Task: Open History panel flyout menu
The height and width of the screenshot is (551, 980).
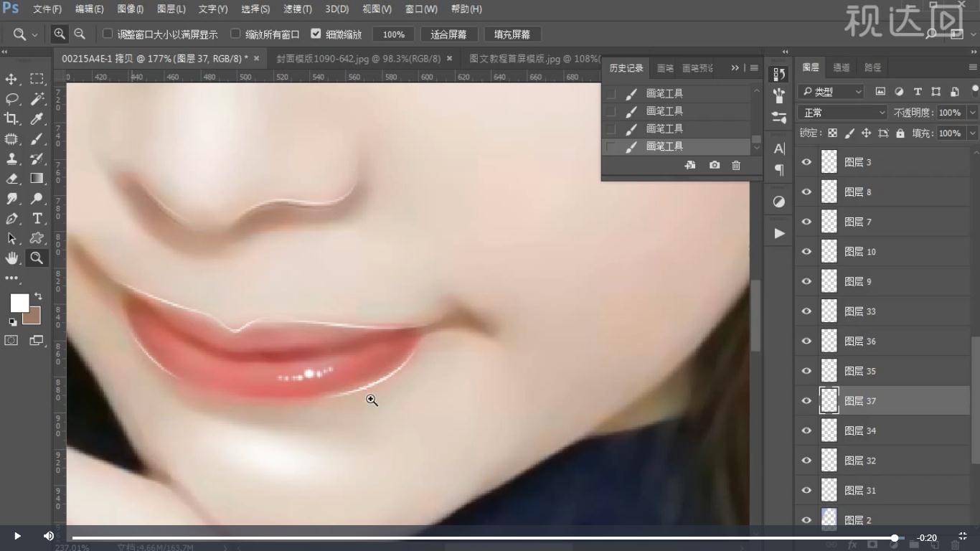Action: 753,67
